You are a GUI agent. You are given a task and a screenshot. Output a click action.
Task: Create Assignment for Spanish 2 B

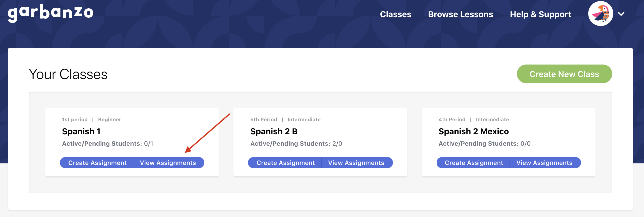pos(285,163)
